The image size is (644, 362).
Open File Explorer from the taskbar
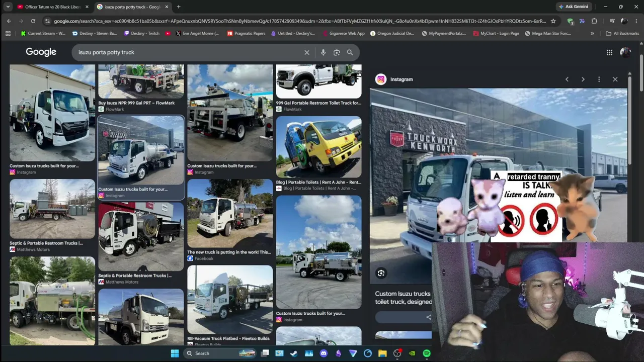[x=382, y=353]
